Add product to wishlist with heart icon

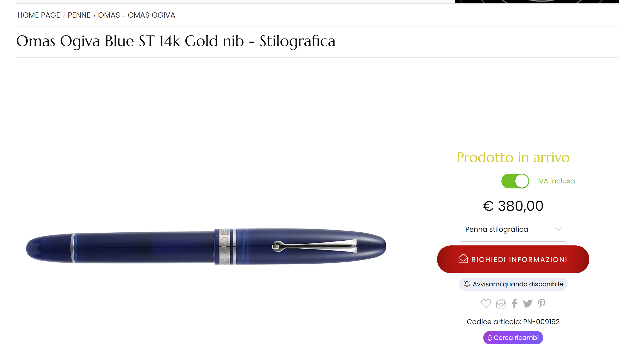click(486, 304)
